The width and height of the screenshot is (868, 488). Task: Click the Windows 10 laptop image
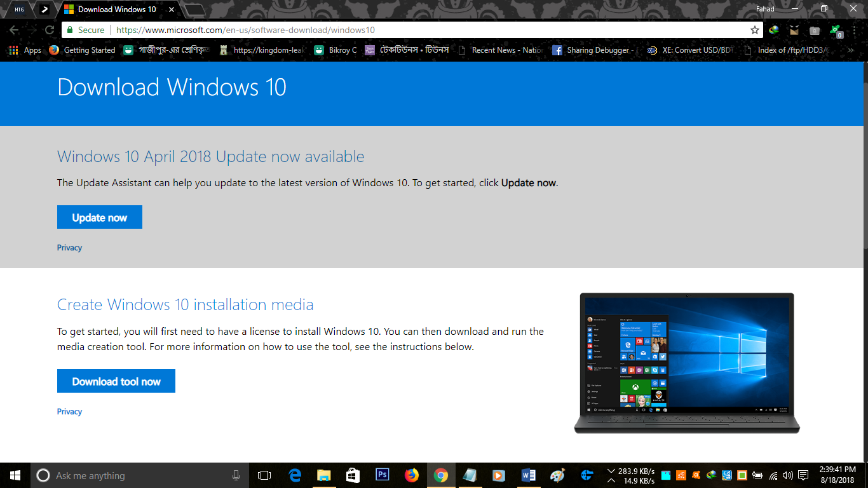point(687,363)
